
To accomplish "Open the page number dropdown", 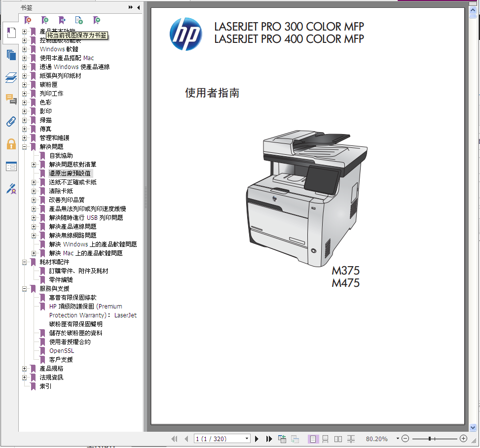I will (x=247, y=439).
